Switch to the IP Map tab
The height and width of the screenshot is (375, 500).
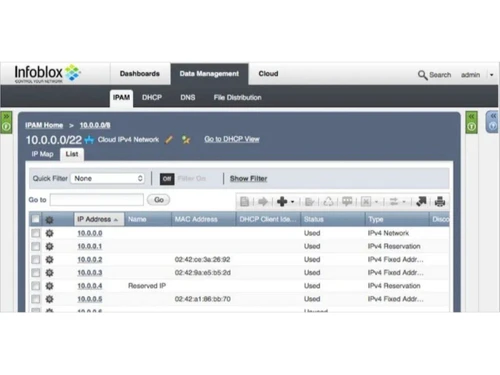pyautogui.click(x=42, y=154)
